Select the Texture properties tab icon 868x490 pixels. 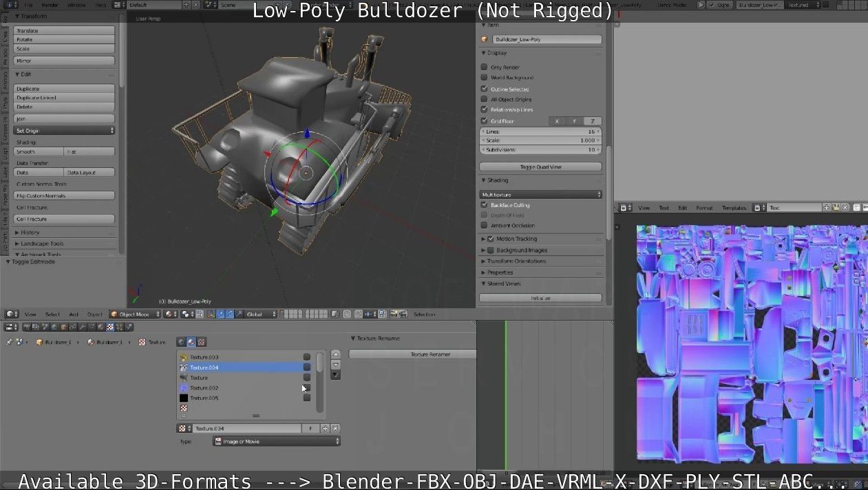point(111,327)
